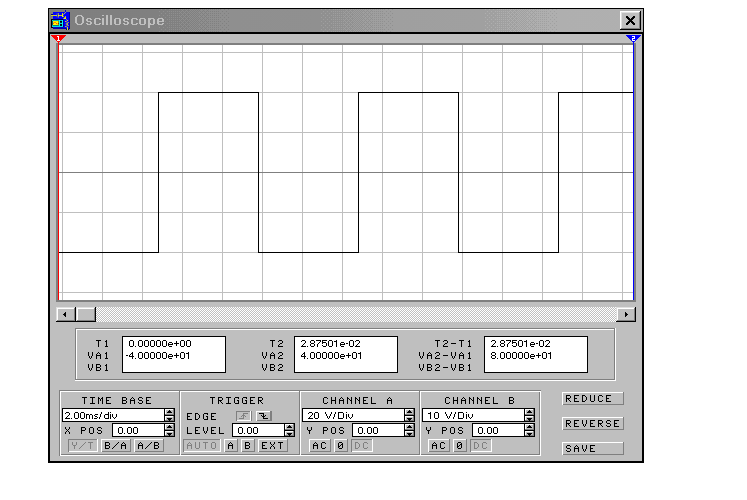The width and height of the screenshot is (747, 500).
Task: Set trigger source to channel A
Action: [x=231, y=446]
